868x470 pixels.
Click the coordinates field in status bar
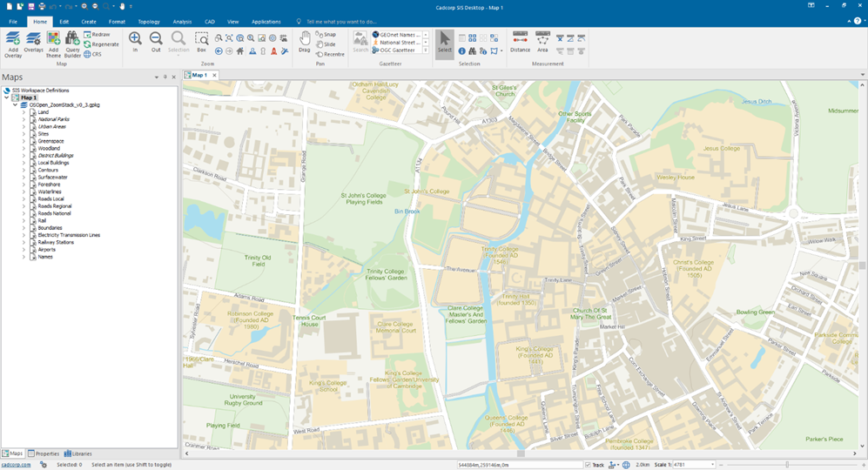tap(519, 465)
